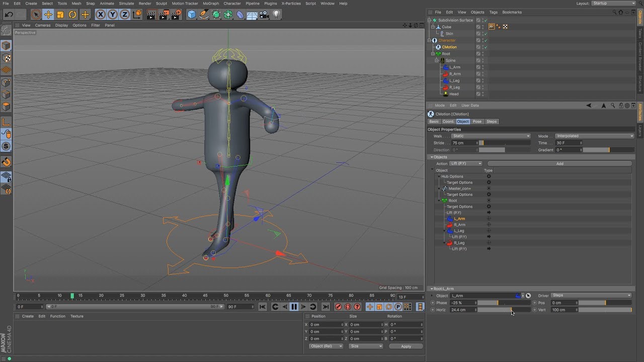Toggle Z-axis lock button
This screenshot has height=362, width=644.
click(125, 15)
